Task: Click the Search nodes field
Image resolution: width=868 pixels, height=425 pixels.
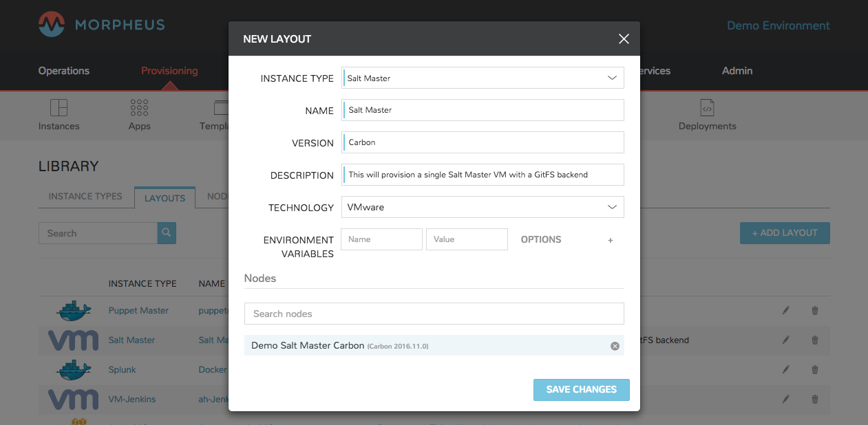Action: pyautogui.click(x=434, y=314)
